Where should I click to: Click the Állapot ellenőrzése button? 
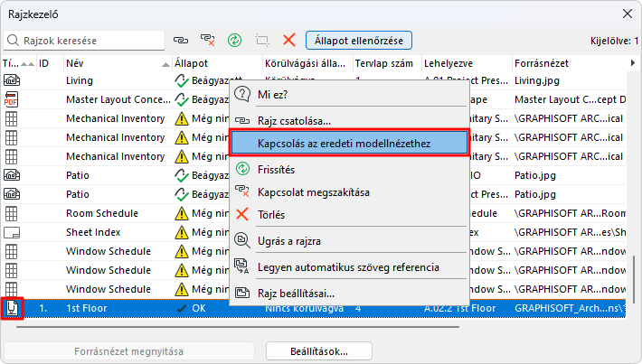coord(359,41)
